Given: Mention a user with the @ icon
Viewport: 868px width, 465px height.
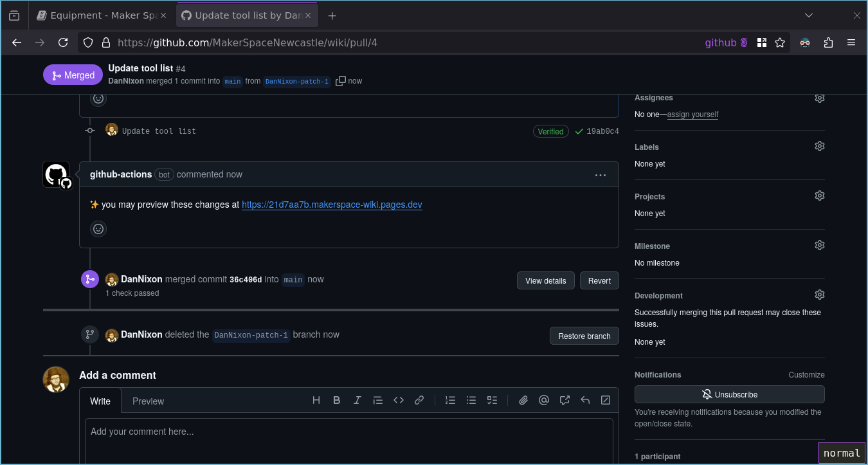Looking at the screenshot, I should click(543, 400).
